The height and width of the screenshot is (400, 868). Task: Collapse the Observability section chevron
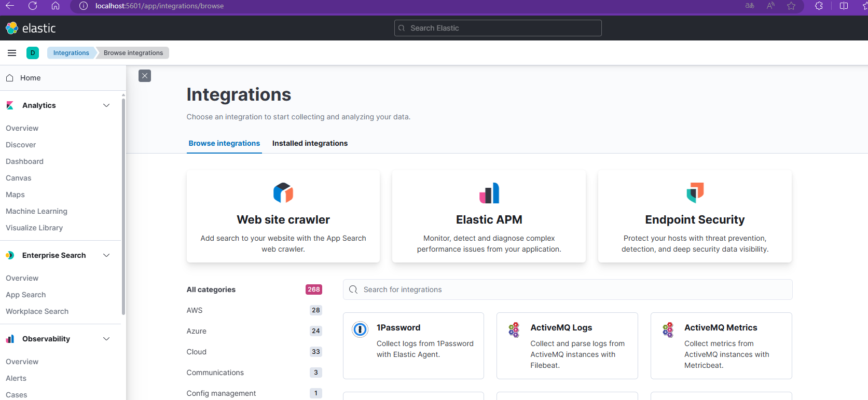[106, 339]
